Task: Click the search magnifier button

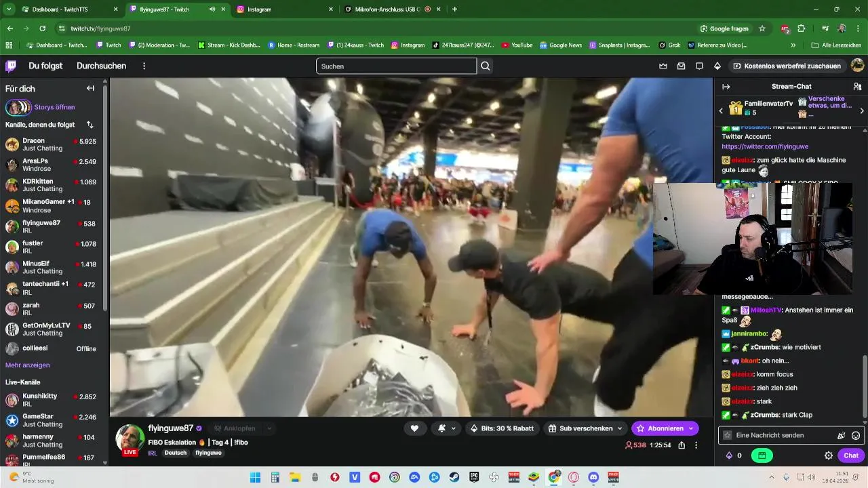Action: click(486, 66)
